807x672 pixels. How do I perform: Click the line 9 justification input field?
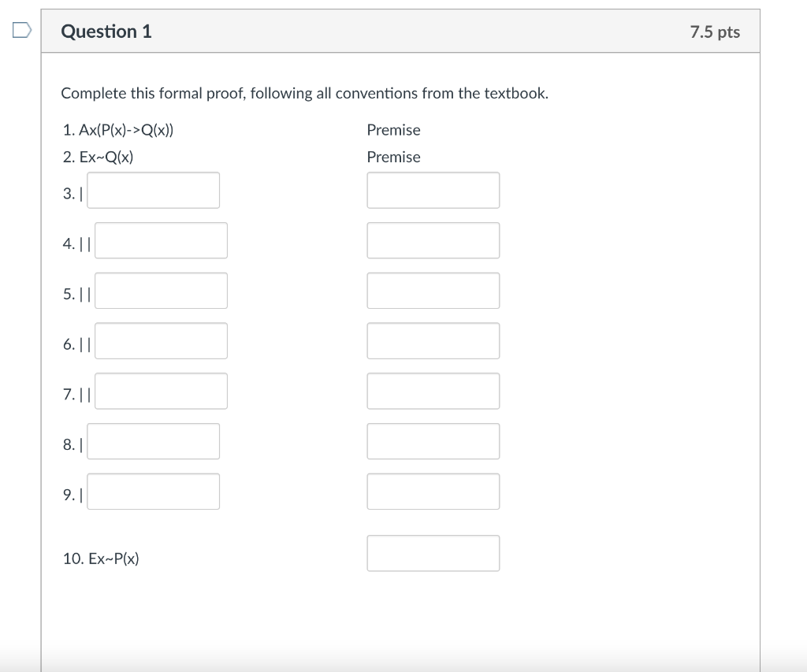pyautogui.click(x=433, y=492)
